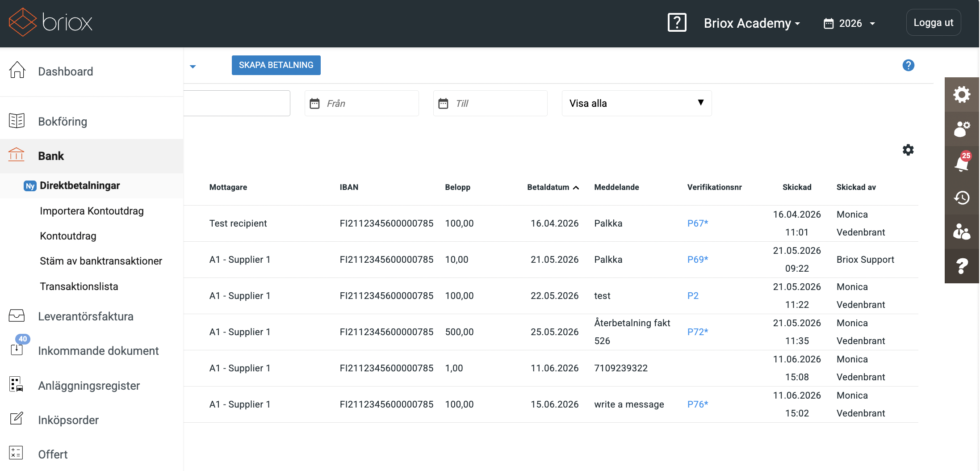
Task: Open user settings icon in right sidebar
Action: pyautogui.click(x=962, y=129)
